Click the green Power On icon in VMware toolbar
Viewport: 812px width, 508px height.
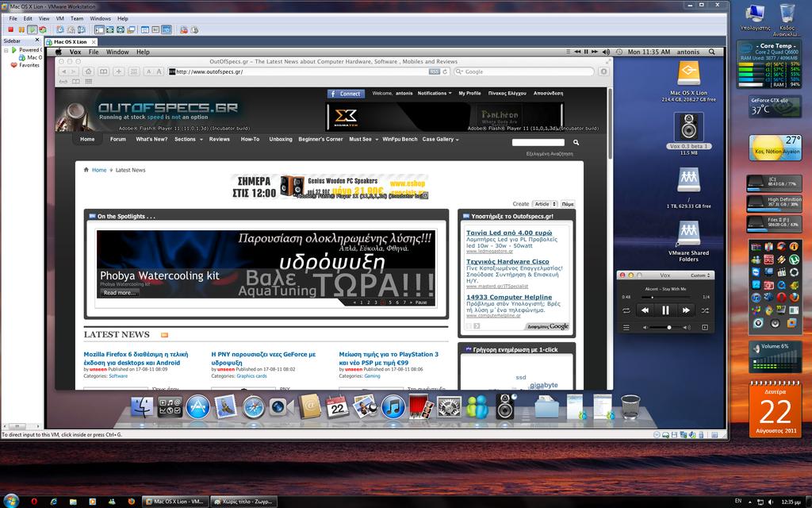(x=32, y=30)
